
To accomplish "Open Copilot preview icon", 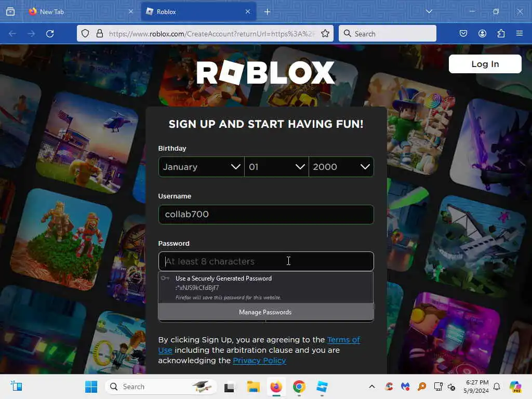I will pyautogui.click(x=515, y=387).
